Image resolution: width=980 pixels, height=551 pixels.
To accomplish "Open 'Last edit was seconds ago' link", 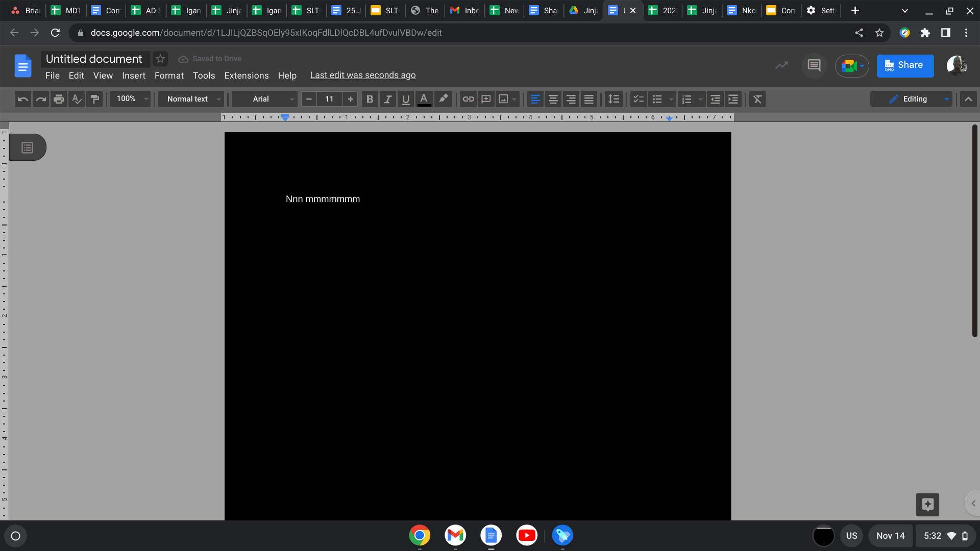I will click(362, 76).
